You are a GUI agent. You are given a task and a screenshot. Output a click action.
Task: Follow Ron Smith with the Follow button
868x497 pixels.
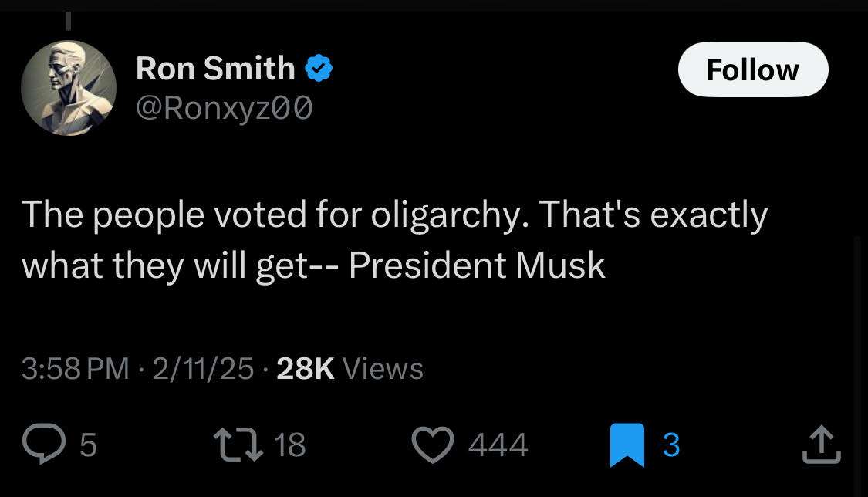pyautogui.click(x=752, y=70)
